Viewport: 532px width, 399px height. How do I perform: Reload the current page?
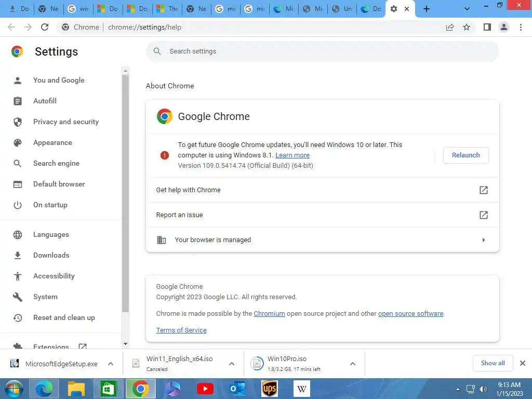pyautogui.click(x=45, y=27)
